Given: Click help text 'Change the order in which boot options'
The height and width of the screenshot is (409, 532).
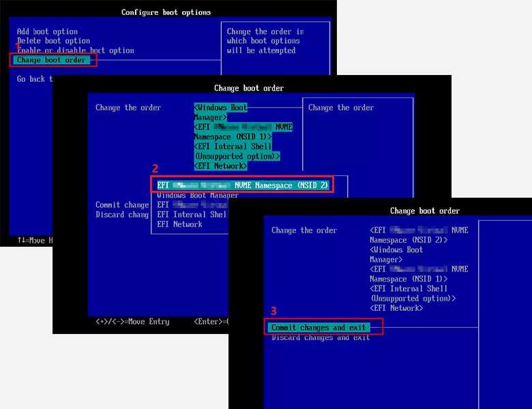Looking at the screenshot, I should (x=265, y=36).
